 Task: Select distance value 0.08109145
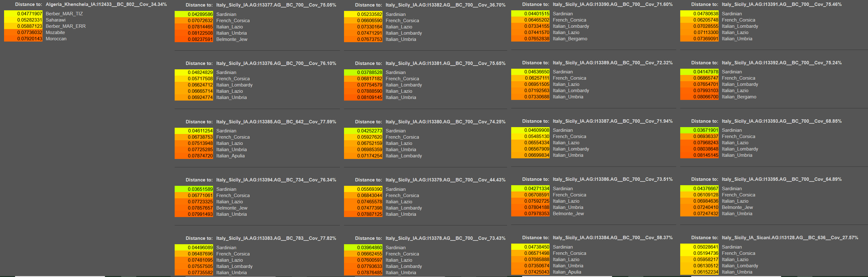[363, 97]
